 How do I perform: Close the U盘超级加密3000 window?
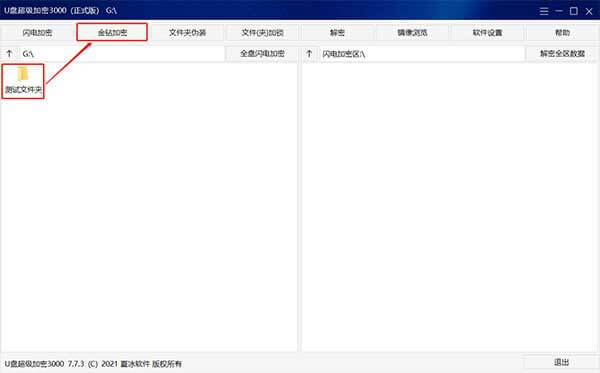(589, 11)
